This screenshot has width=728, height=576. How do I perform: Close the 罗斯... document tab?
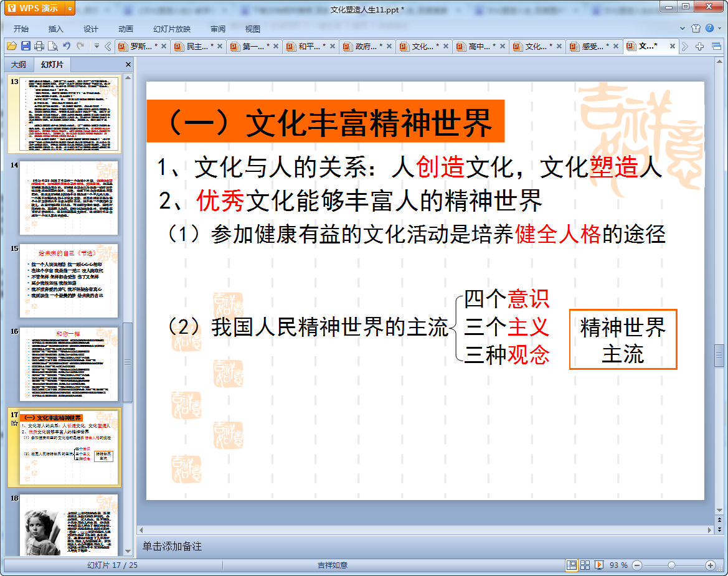click(x=163, y=46)
